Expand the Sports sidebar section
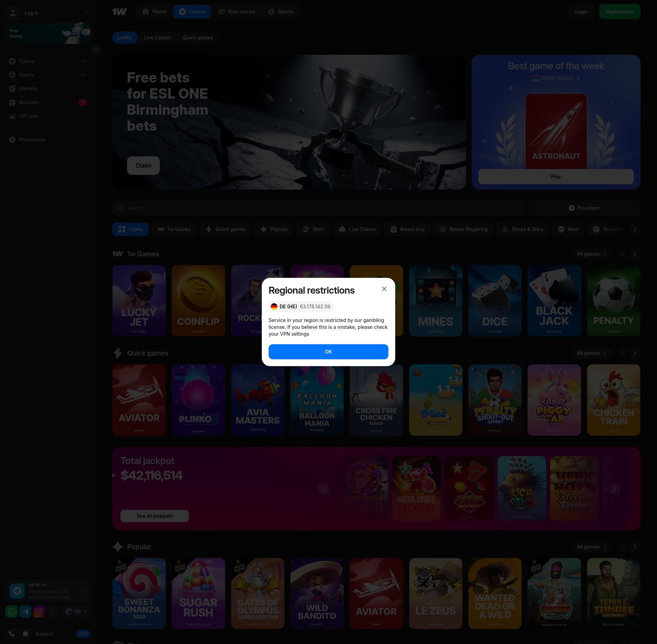The height and width of the screenshot is (644, 657). pos(82,75)
